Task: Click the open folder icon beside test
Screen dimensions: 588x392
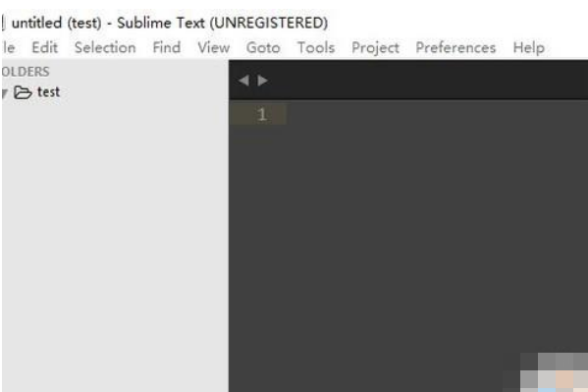Action: [x=23, y=92]
